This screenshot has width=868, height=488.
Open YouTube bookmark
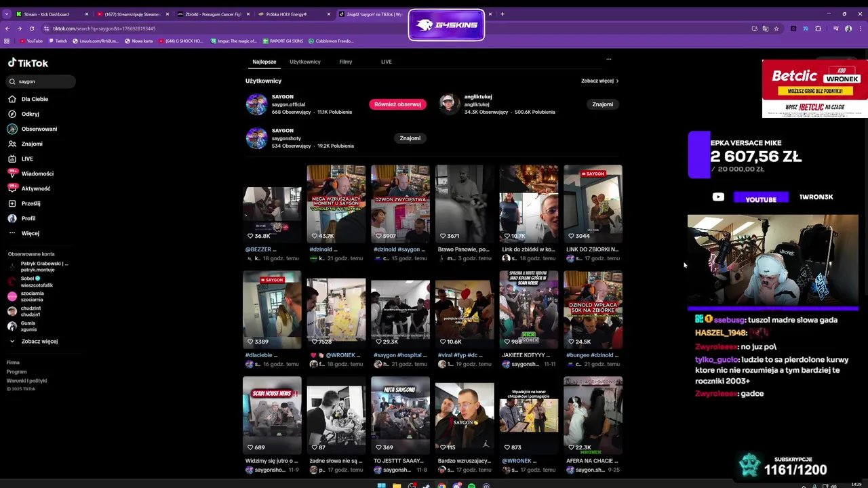pos(31,41)
